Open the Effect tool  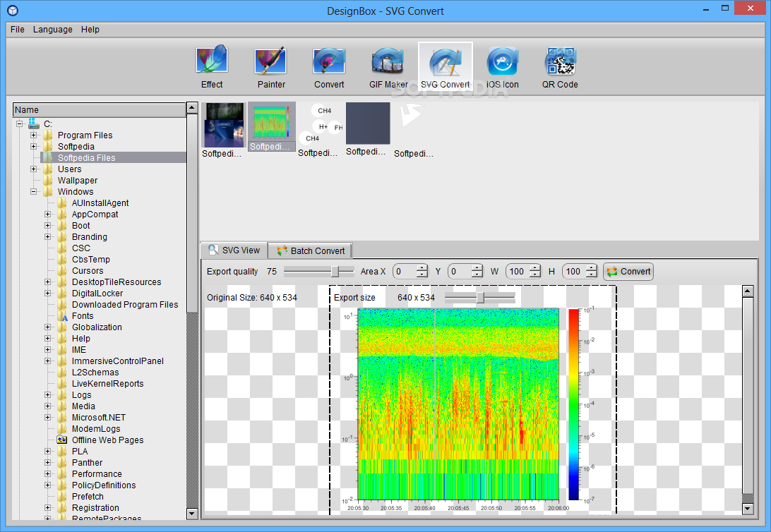coord(212,67)
